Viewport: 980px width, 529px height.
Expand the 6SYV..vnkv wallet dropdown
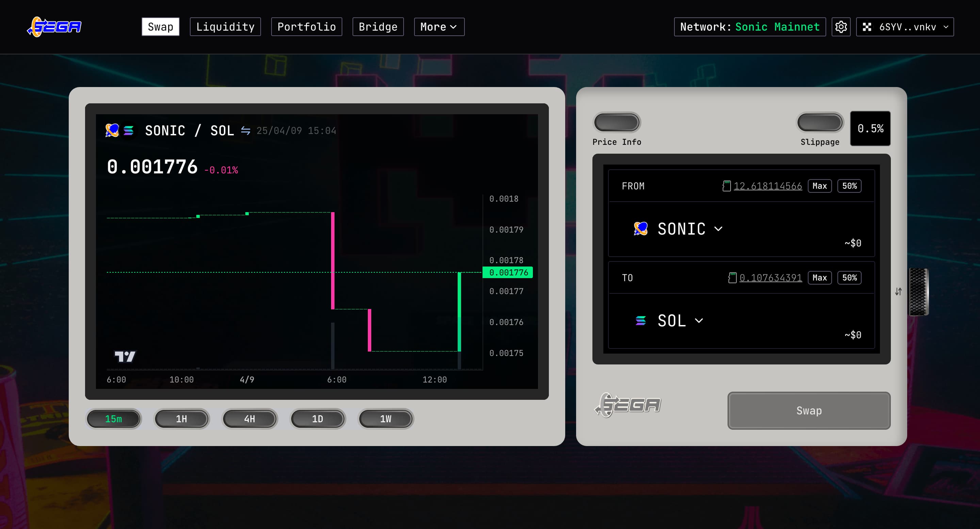905,27
